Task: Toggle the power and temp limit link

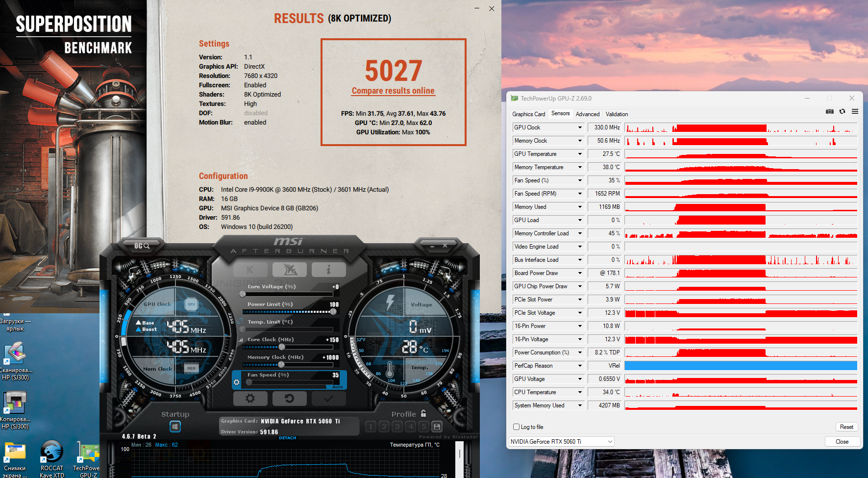Action: pyautogui.click(x=241, y=322)
